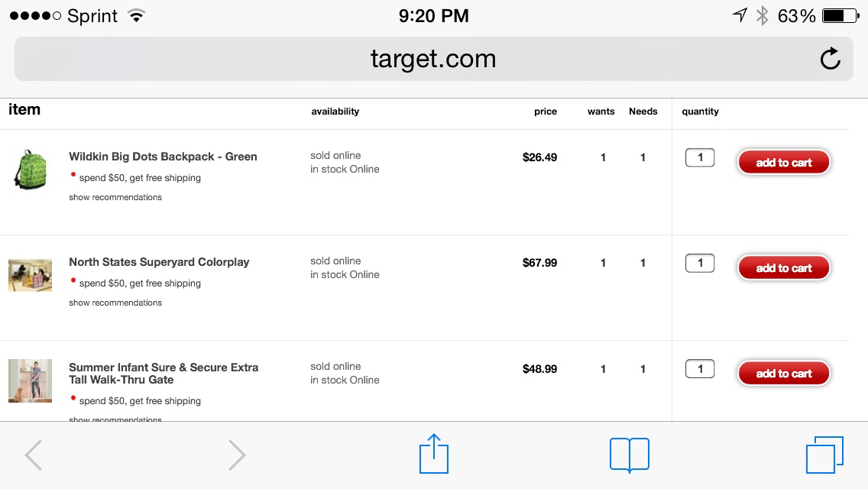Screen dimensions: 868x489
Task: Select quantity field for Summer Infant gate
Action: point(700,369)
